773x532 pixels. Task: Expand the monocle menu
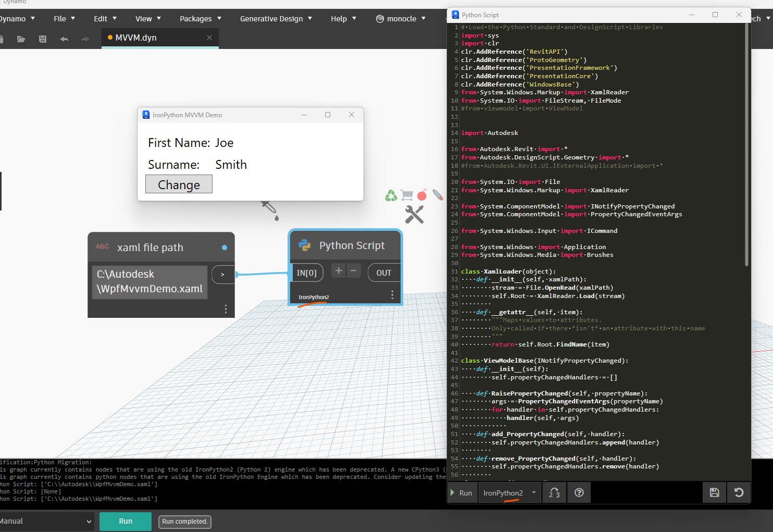pyautogui.click(x=423, y=19)
